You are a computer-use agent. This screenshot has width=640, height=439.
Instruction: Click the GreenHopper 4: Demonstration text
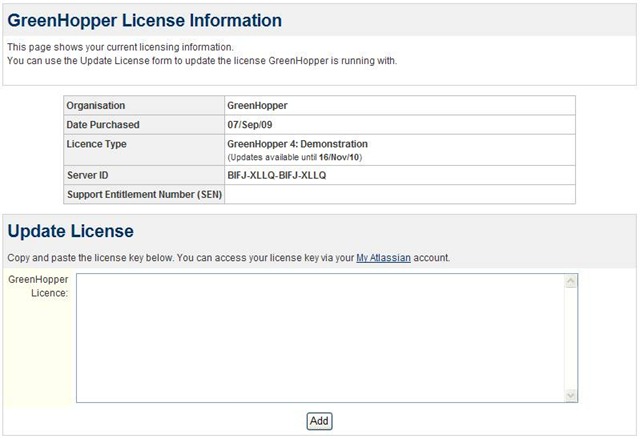pyautogui.click(x=297, y=144)
